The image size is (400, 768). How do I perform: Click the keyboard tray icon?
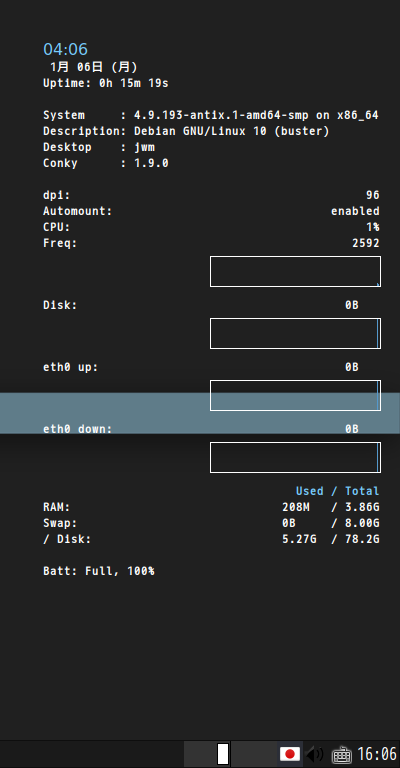point(341,755)
